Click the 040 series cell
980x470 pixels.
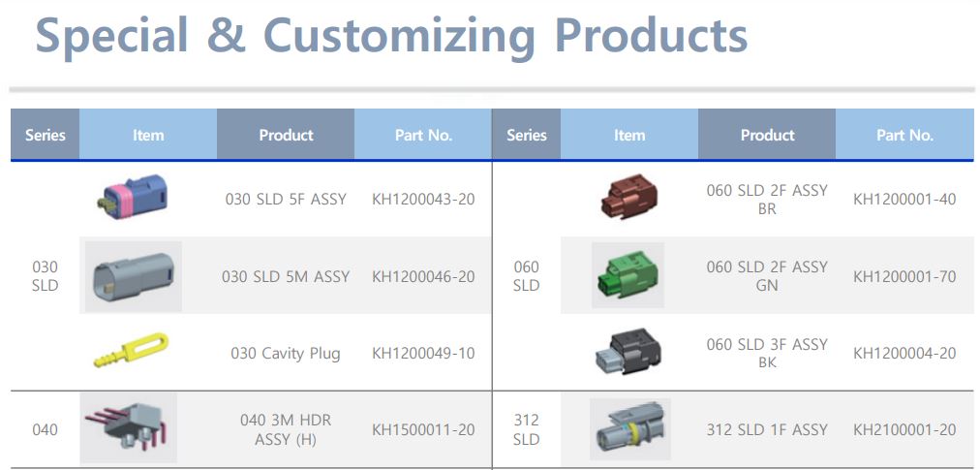coord(45,429)
